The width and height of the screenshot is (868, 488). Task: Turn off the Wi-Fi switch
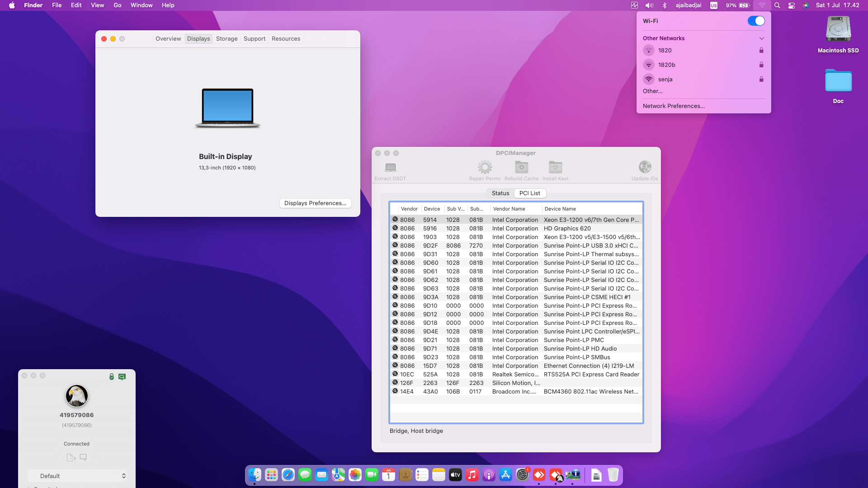tap(756, 21)
